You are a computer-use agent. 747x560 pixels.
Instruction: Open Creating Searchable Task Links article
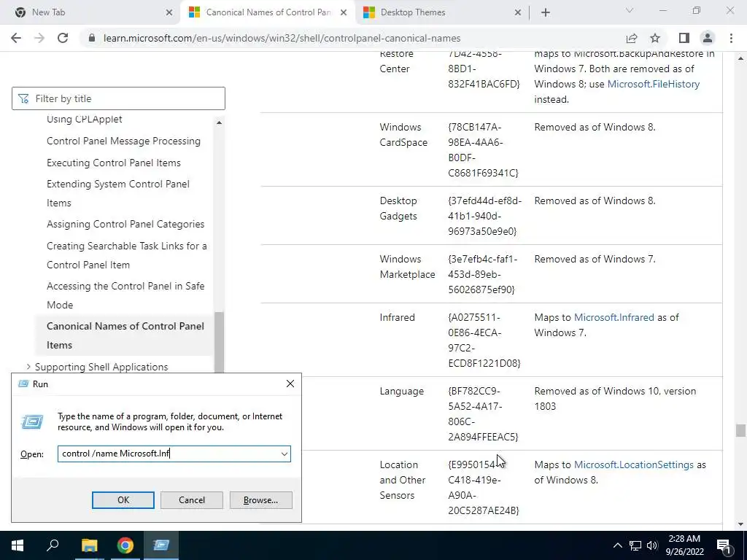coord(127,255)
